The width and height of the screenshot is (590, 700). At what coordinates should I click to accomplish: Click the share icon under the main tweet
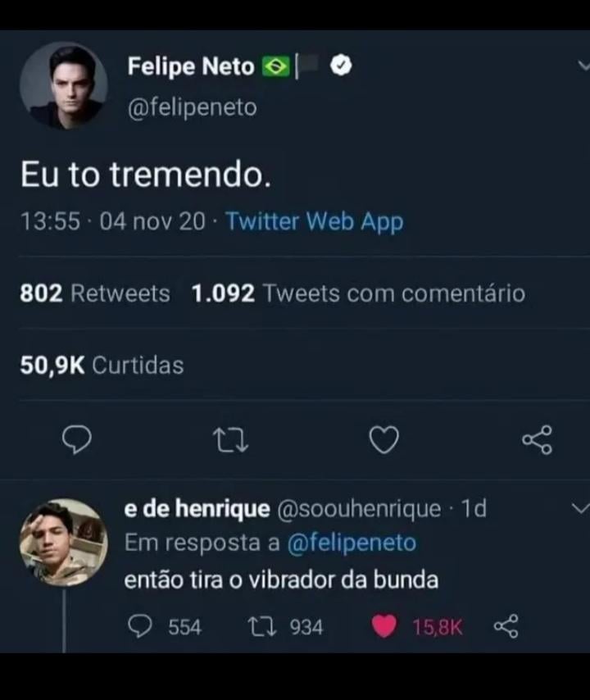point(538,442)
